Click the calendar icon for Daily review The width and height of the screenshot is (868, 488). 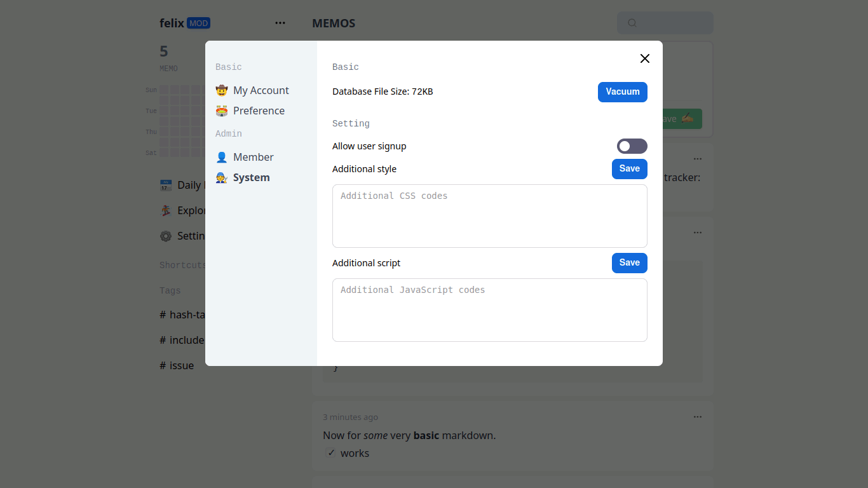pos(166,186)
